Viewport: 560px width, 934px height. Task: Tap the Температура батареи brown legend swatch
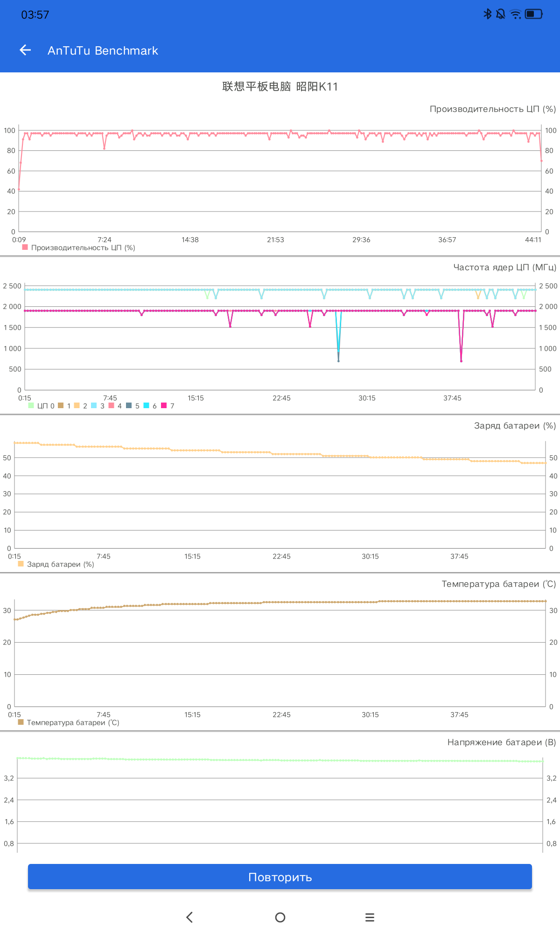click(x=21, y=722)
